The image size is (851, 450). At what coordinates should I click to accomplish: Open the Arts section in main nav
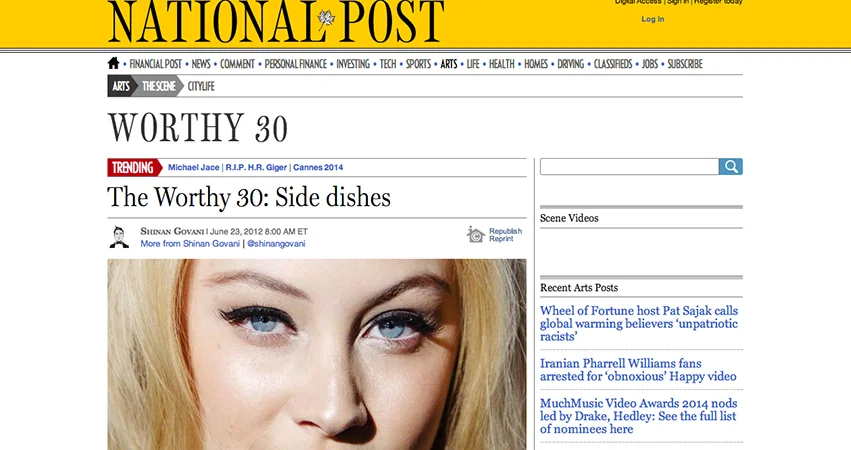coord(448,64)
